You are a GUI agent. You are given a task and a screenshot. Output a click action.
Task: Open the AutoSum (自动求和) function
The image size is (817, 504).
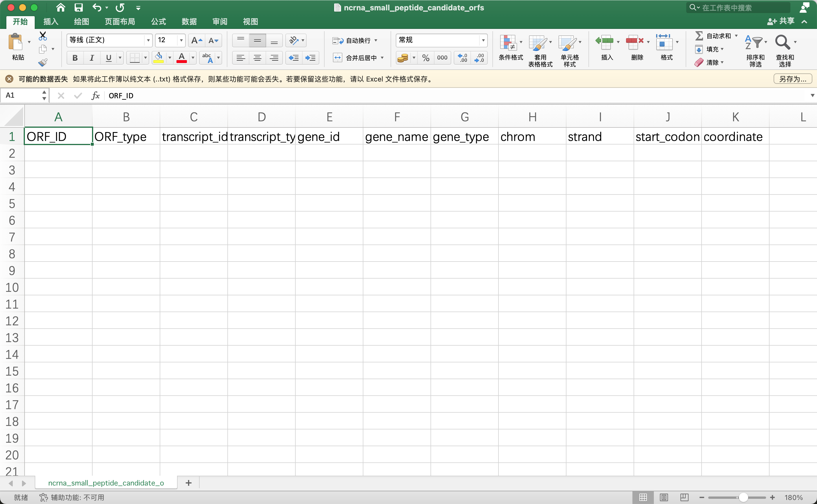point(715,36)
